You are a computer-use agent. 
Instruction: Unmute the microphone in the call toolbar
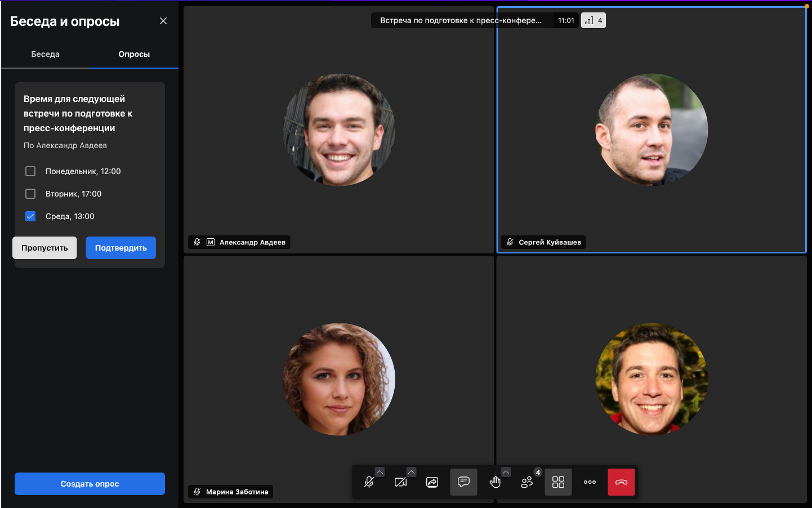[369, 483]
